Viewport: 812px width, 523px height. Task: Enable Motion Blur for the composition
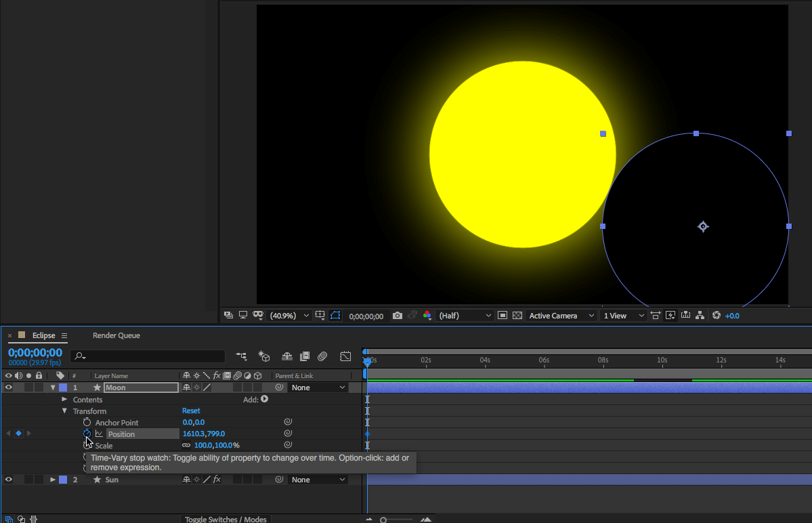click(322, 356)
